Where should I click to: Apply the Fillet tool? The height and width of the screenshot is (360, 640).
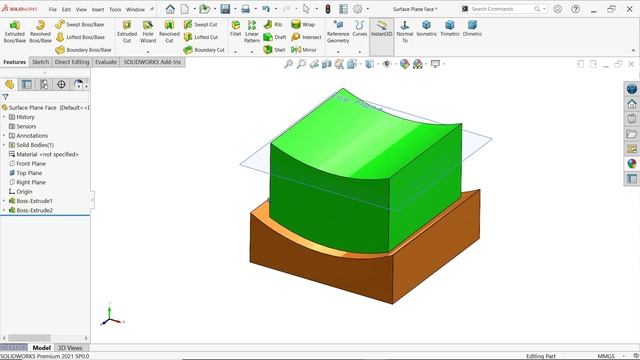(x=236, y=29)
